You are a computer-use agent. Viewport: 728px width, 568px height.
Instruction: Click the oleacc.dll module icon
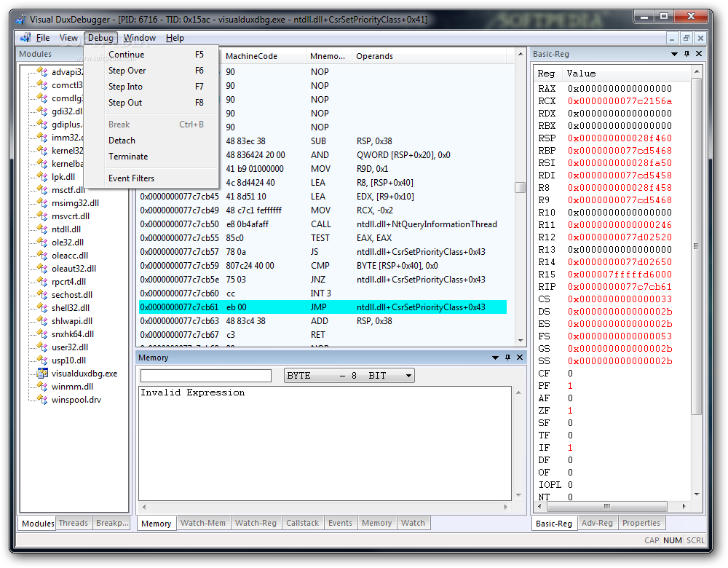click(x=42, y=256)
